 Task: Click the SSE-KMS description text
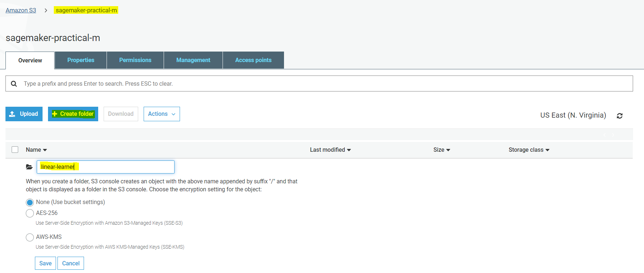pyautogui.click(x=110, y=247)
